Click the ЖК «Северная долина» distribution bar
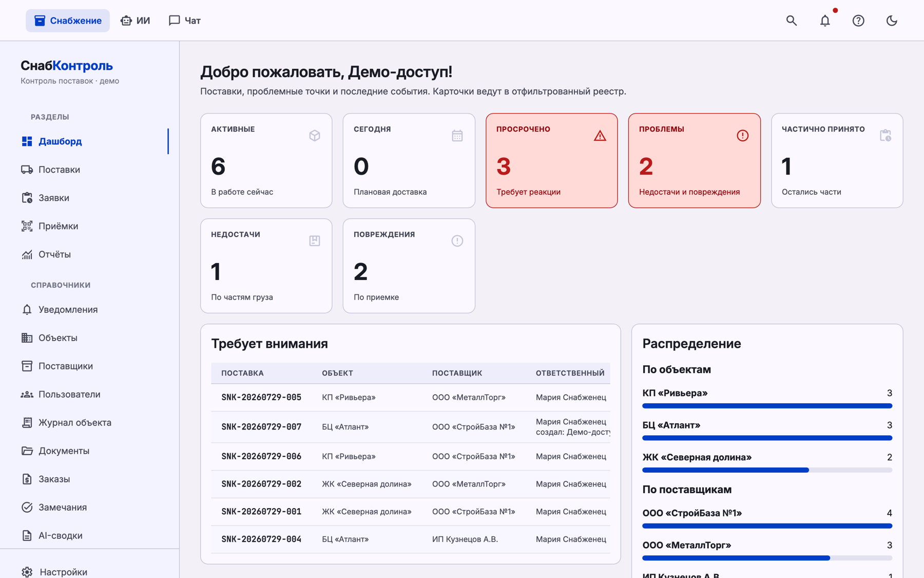Viewport: 924px width, 578px height. (x=767, y=470)
